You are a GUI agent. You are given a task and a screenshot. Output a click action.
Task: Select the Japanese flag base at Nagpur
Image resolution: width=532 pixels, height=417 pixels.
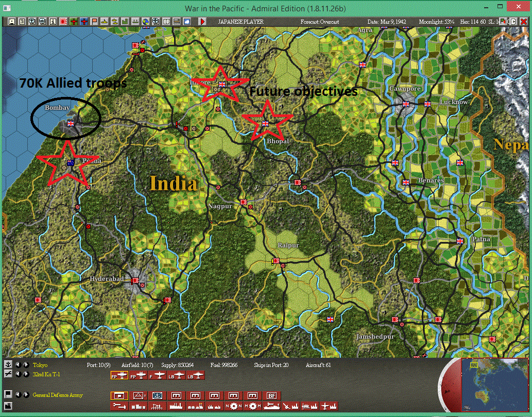click(243, 202)
